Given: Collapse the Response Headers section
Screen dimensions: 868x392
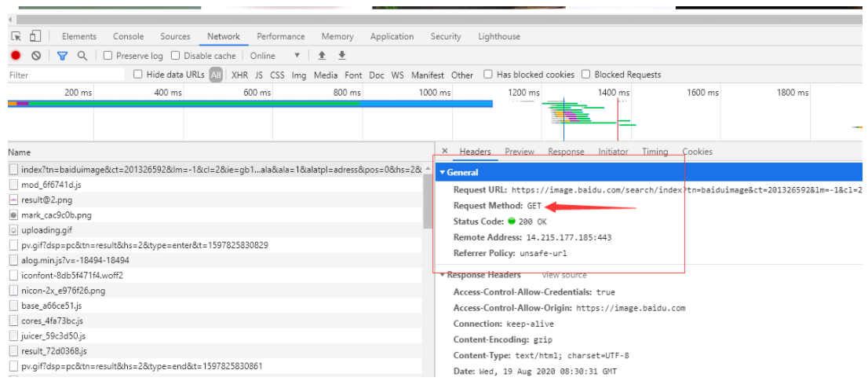Looking at the screenshot, I should [443, 275].
